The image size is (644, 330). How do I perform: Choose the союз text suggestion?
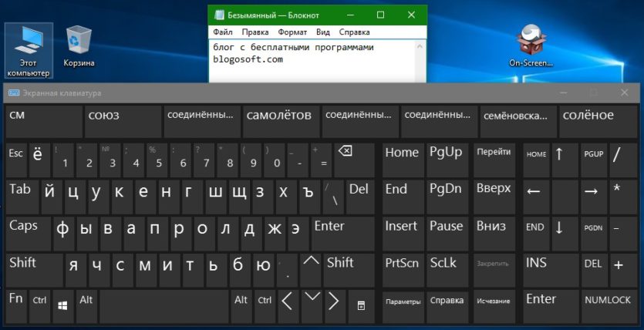click(123, 122)
